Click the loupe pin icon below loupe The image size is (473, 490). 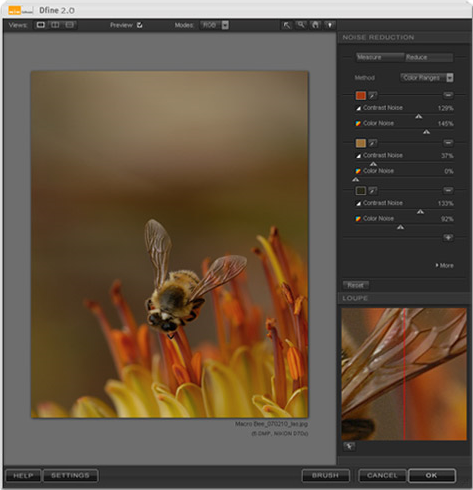349,446
